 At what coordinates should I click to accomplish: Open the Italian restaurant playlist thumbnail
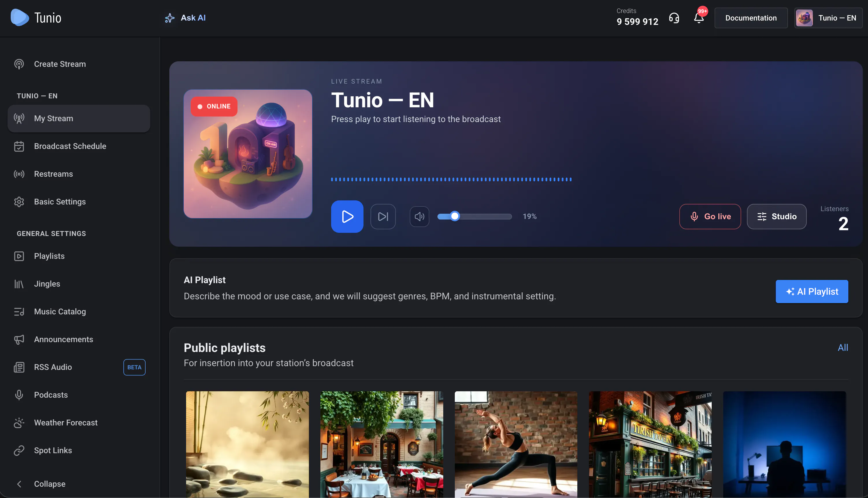(x=382, y=444)
